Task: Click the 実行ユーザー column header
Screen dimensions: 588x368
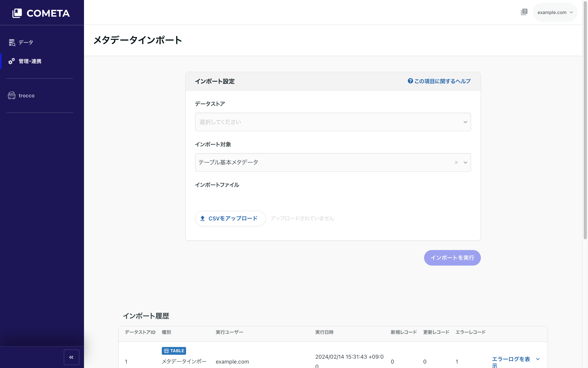Action: 229,332
